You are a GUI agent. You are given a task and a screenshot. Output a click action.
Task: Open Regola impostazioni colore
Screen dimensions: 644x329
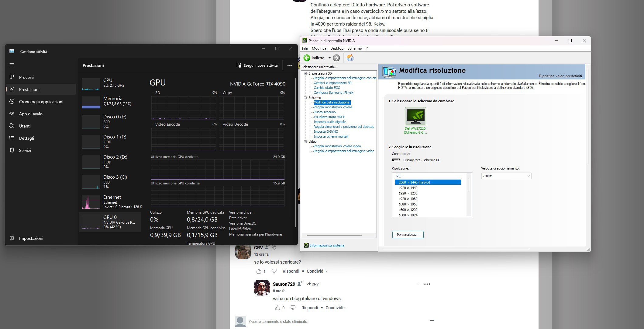[x=333, y=107]
